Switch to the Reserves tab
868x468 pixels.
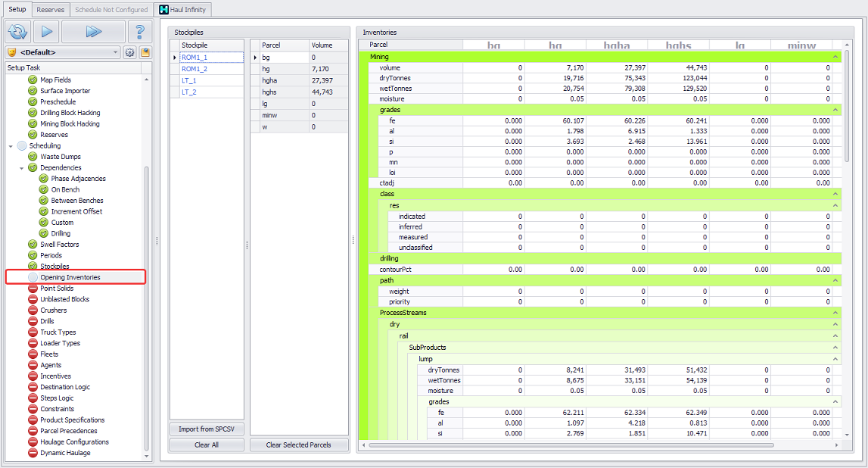[51, 10]
